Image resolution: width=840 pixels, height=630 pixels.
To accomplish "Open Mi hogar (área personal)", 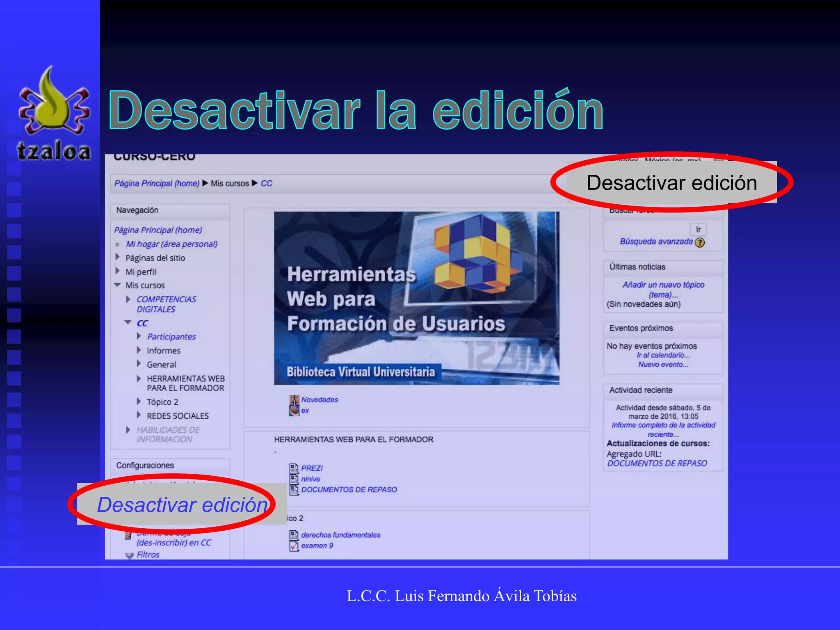I will [171, 244].
